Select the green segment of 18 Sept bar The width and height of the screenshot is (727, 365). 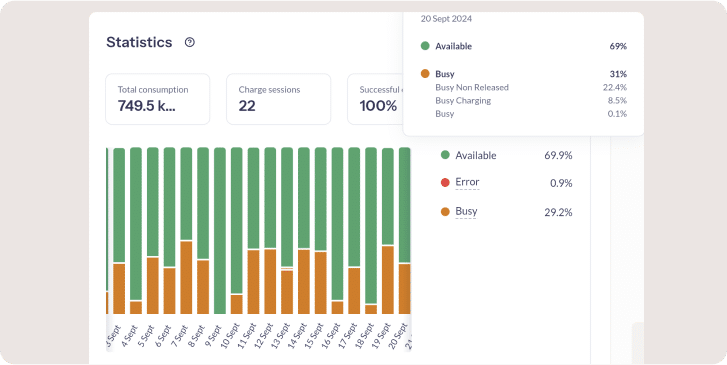371,225
